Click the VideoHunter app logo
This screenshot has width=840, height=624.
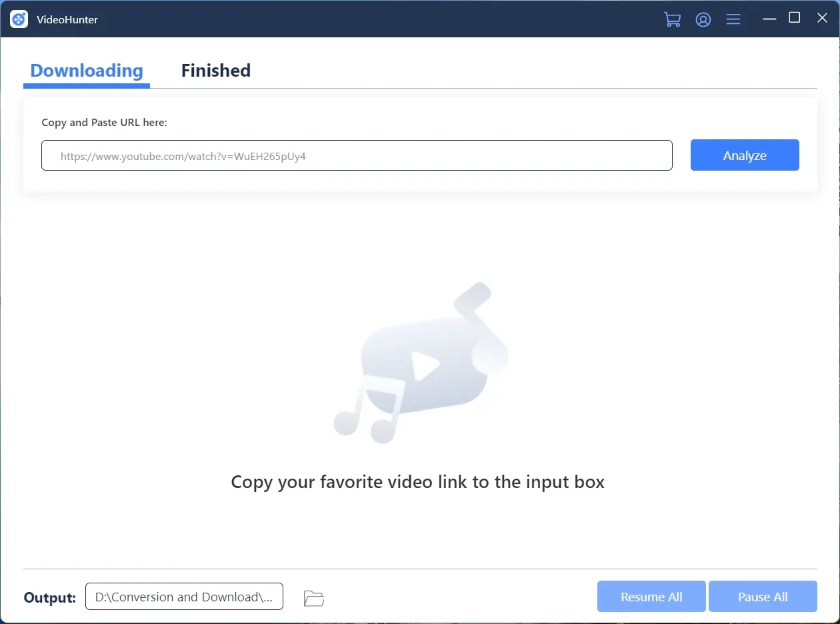pyautogui.click(x=19, y=19)
